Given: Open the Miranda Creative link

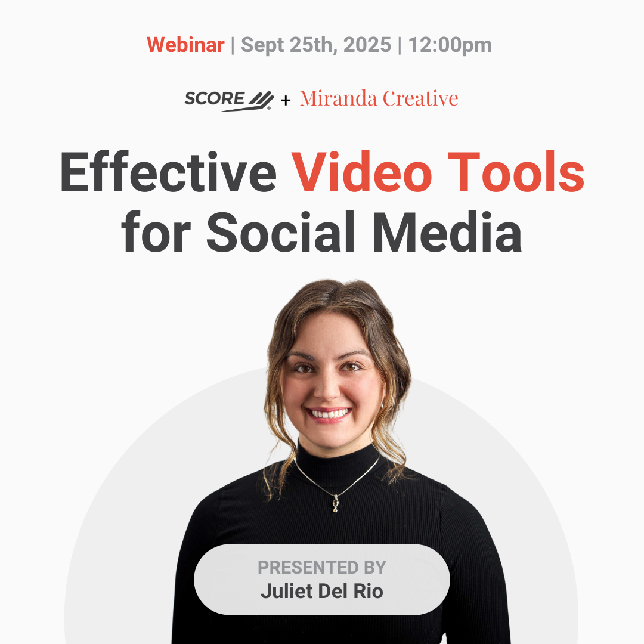Looking at the screenshot, I should click(x=379, y=98).
